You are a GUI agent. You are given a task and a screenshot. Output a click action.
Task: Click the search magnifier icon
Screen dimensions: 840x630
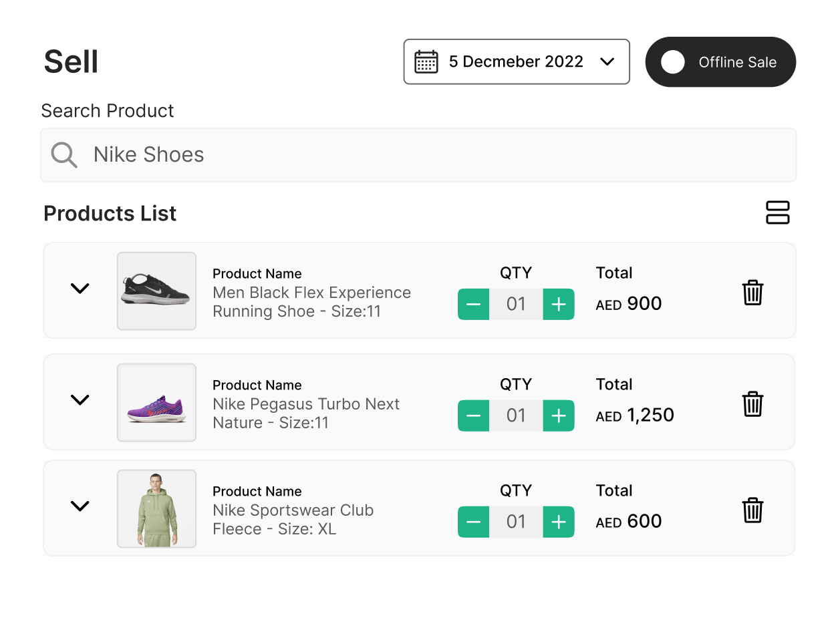[64, 155]
